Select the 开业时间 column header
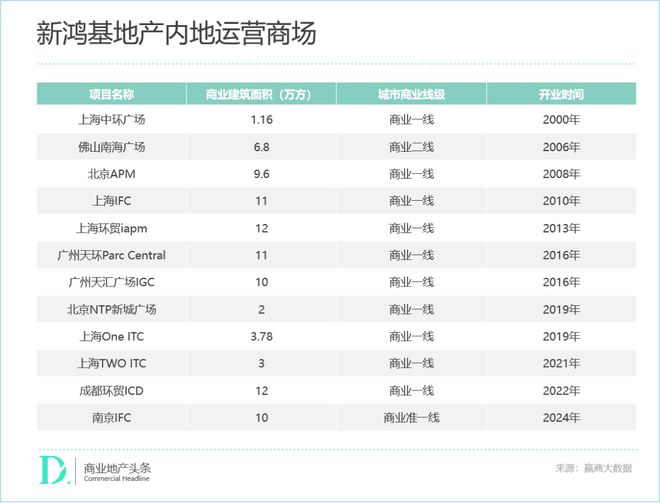This screenshot has width=660, height=503. click(561, 94)
